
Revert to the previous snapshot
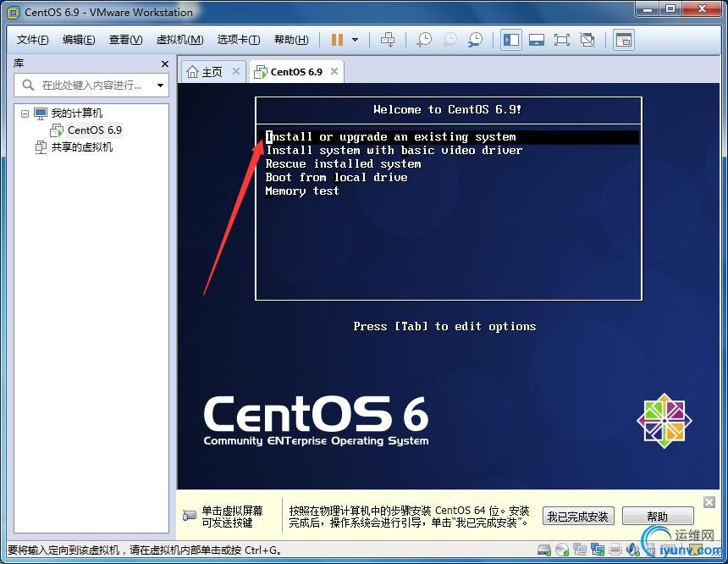pyautogui.click(x=449, y=40)
